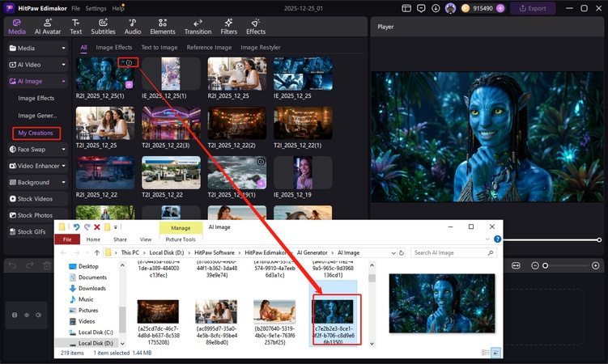This screenshot has width=608, height=364.
Task: Click the timeline zoom slider handle
Action: pos(546,265)
